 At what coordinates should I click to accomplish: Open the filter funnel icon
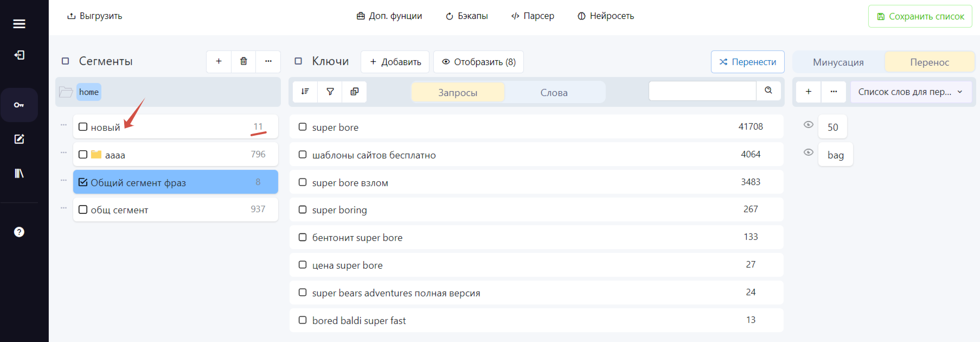(x=330, y=92)
